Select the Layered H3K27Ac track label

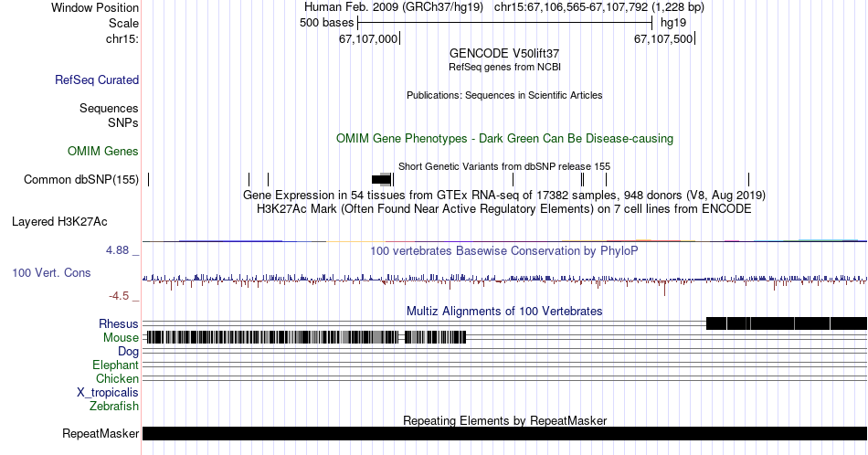(59, 221)
